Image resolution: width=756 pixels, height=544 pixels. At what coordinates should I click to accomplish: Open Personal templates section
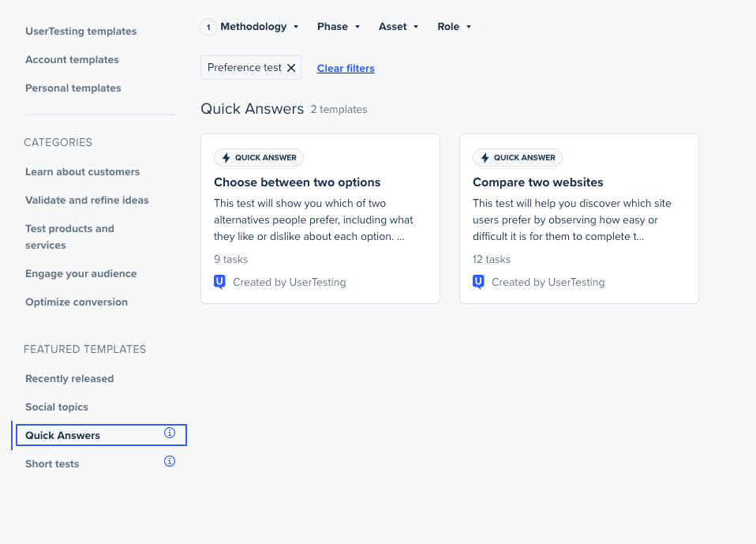tap(73, 88)
